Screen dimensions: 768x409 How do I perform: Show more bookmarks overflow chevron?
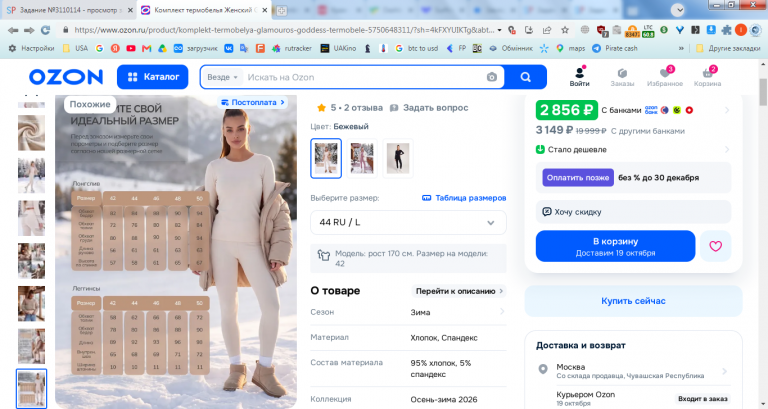coord(681,48)
